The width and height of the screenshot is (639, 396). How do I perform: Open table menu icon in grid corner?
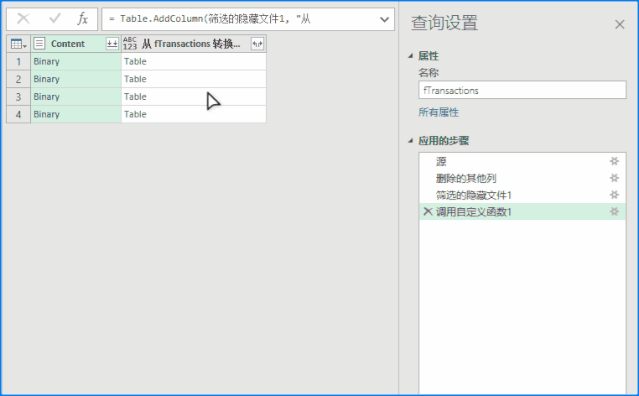click(19, 44)
